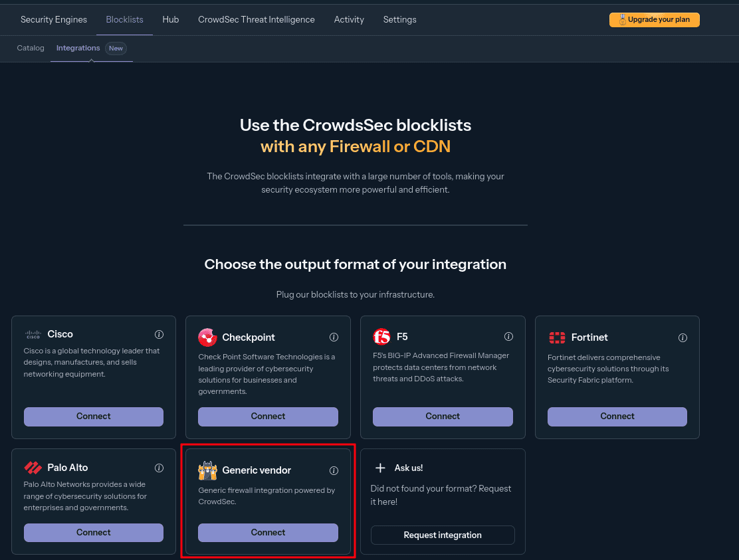Viewport: 739px width, 560px height.
Task: Click the Cisco vendor logo
Action: (33, 334)
